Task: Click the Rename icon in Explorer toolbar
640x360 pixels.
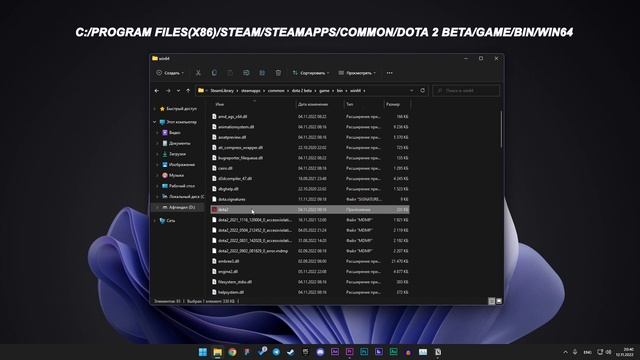Action: 246,73
